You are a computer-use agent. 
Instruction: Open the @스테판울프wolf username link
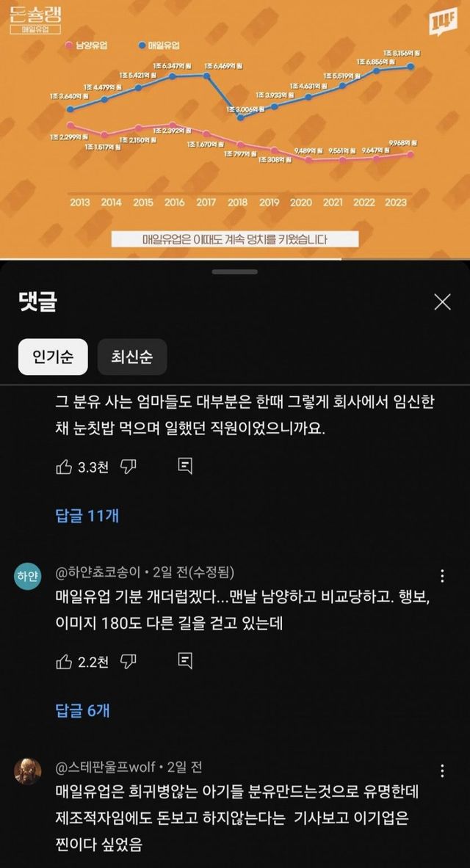pyautogui.click(x=105, y=767)
